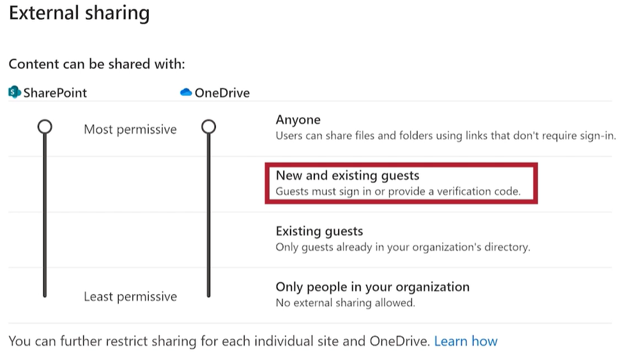The width and height of the screenshot is (644, 356).
Task: Click the "Guests must sign in" description
Action: tap(398, 191)
